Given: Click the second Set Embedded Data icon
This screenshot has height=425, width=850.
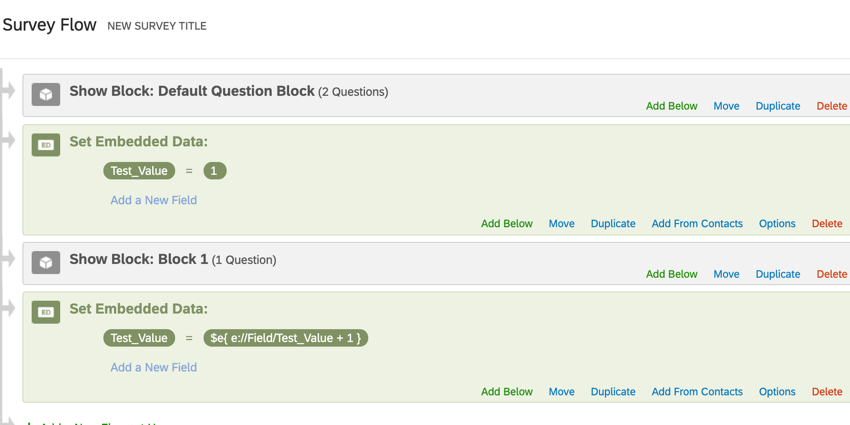Looking at the screenshot, I should click(x=46, y=312).
